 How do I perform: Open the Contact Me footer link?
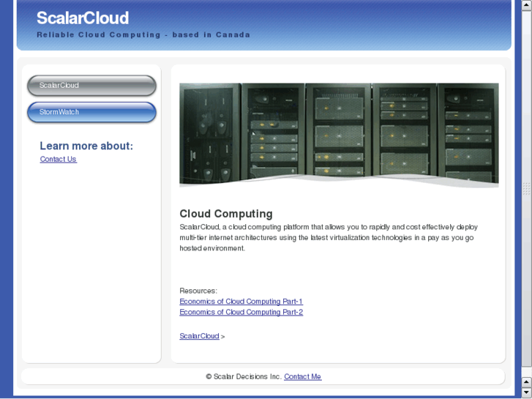click(x=303, y=376)
